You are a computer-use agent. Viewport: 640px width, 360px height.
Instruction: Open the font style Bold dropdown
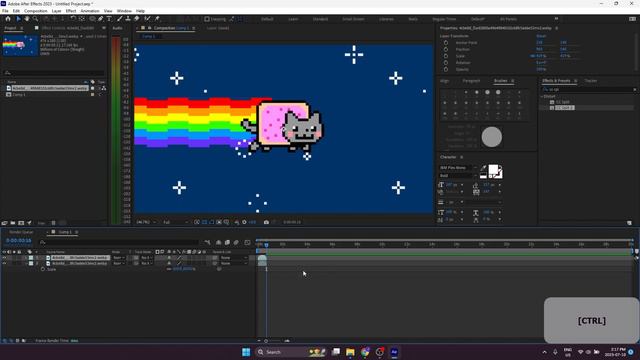[x=458, y=176]
